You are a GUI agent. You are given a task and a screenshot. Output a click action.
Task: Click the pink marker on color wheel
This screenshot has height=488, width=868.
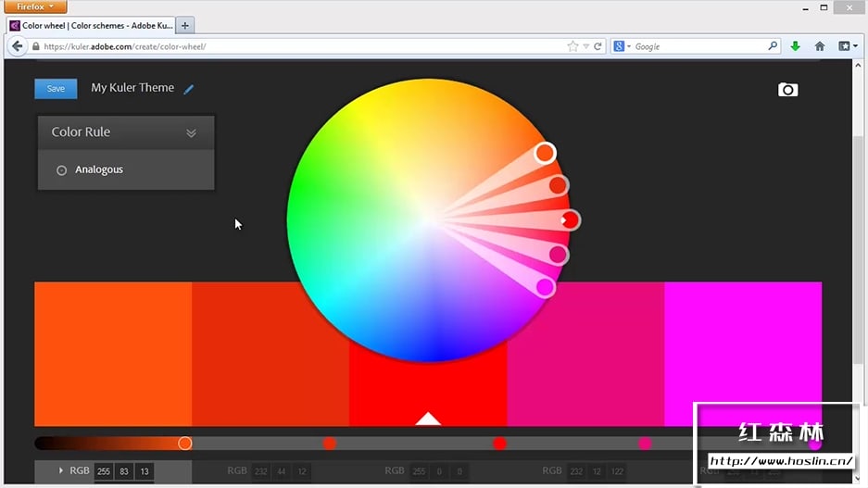click(558, 255)
